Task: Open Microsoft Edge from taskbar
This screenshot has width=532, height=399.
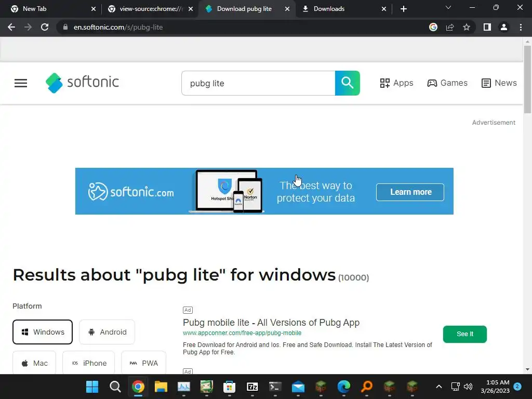Action: click(x=344, y=387)
